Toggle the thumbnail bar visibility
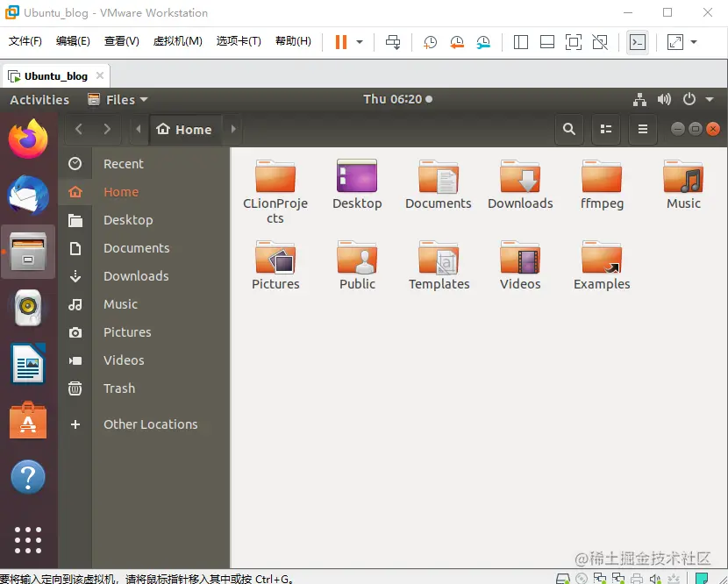Viewport: 728px width, 584px height. 546,41
